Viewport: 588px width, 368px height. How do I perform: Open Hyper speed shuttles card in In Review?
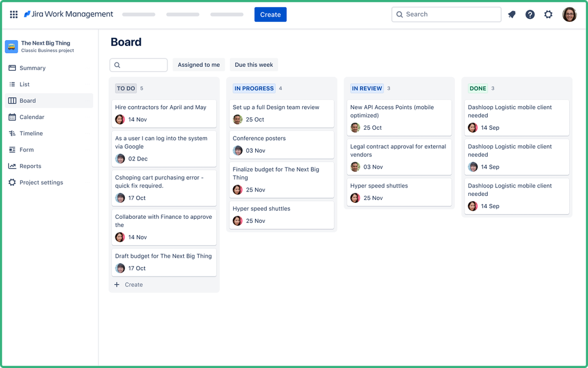coord(399,192)
